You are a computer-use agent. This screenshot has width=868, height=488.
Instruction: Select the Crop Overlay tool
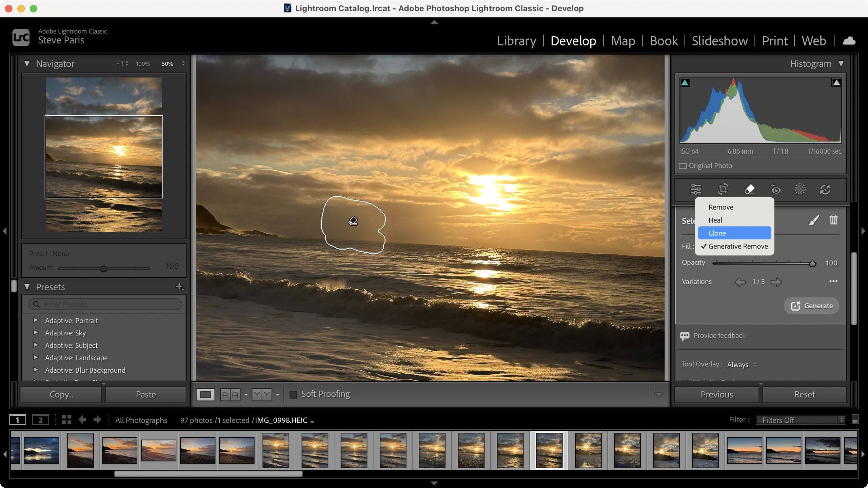[x=723, y=189]
